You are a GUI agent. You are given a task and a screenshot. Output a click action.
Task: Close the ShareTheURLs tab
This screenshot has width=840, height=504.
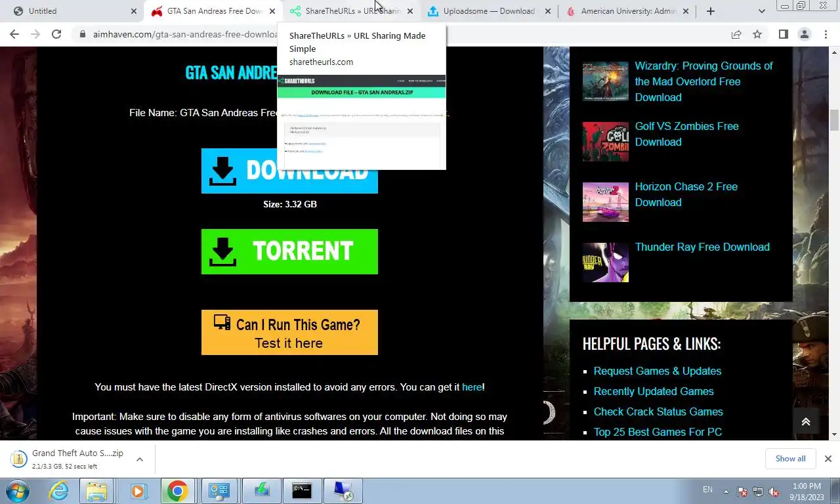tap(410, 11)
